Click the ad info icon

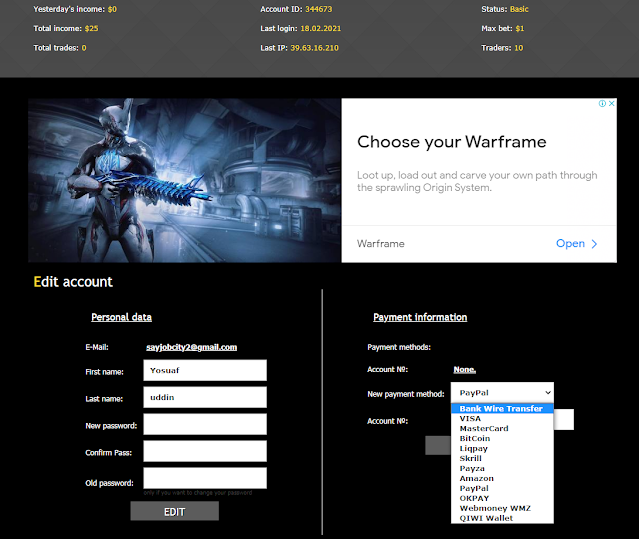(602, 103)
